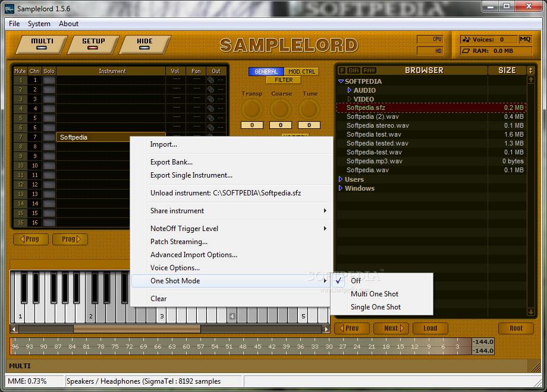Viewport: 547px width, 392px height.
Task: Click the RAM usage indicator
Action: [496, 51]
